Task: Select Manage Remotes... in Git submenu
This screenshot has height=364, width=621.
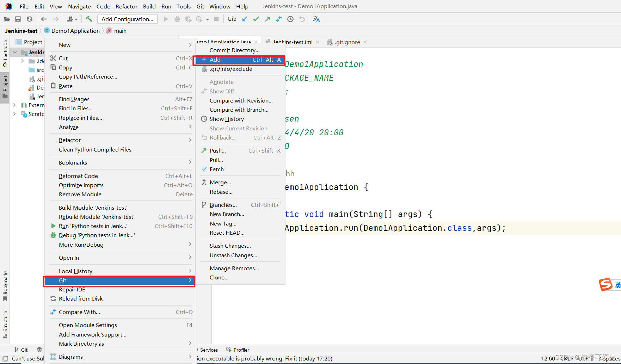Action: (x=241, y=268)
